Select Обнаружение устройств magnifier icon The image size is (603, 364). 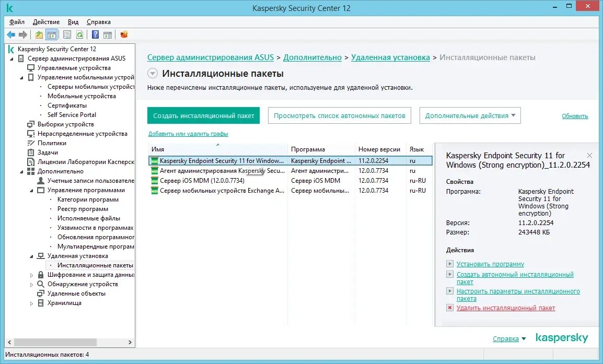point(41,284)
